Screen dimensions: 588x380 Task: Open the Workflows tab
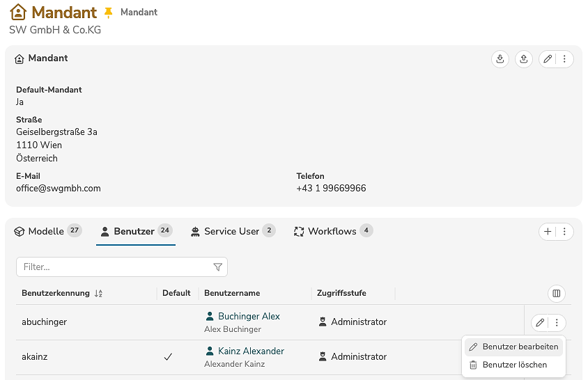tap(332, 232)
